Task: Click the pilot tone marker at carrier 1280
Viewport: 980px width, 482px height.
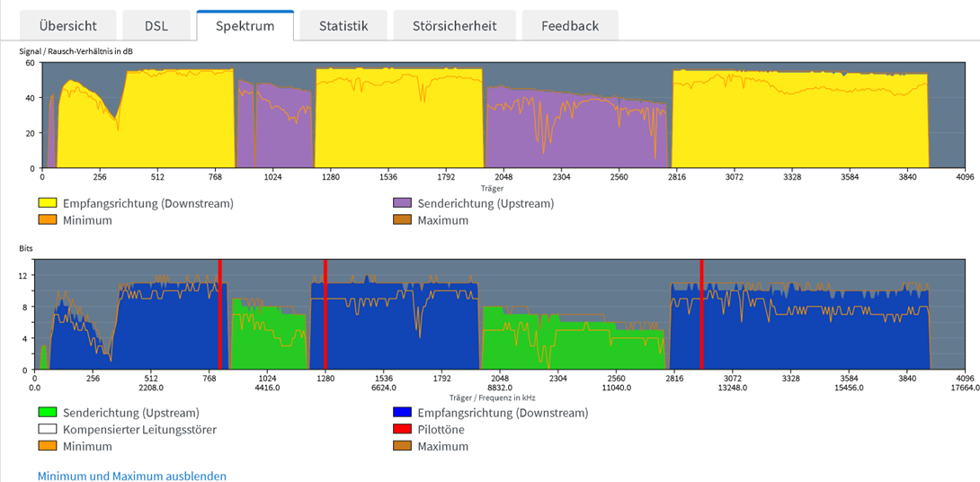Action: coord(325,315)
